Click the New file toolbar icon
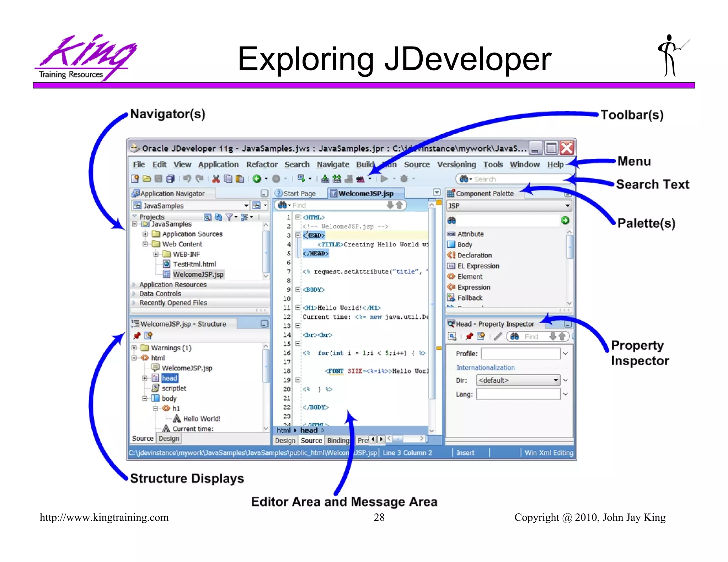 click(x=135, y=179)
